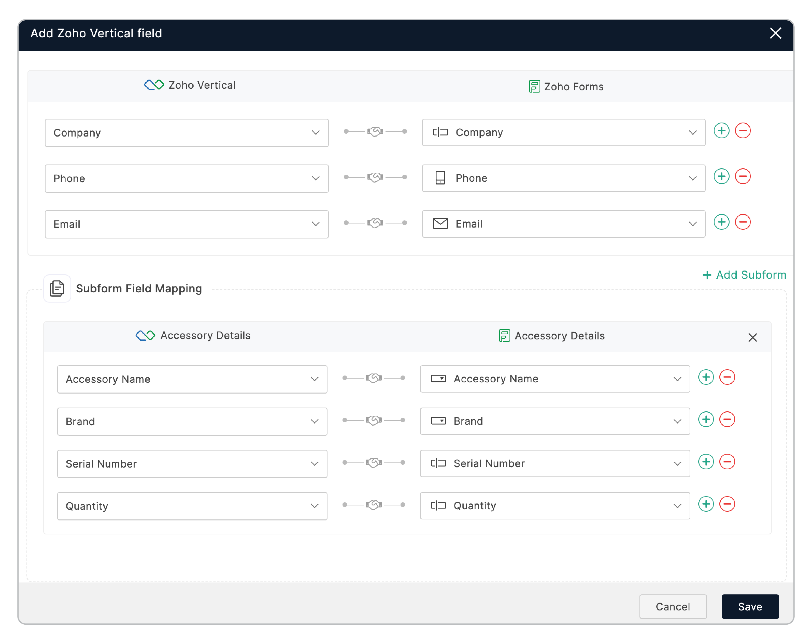Add a row after Serial Number mapping
The height and width of the screenshot is (644, 812).
706,461
